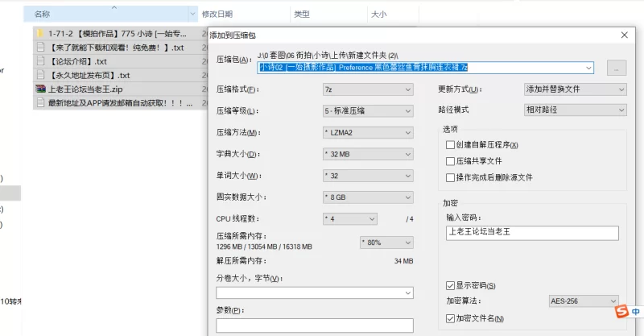
Task: Click the browse "..." button for archive path
Action: [616, 68]
